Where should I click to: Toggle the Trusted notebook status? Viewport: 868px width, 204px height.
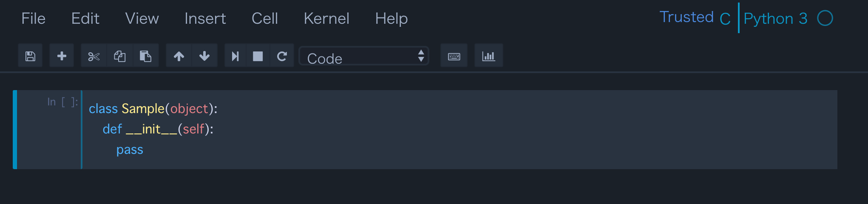click(x=686, y=17)
